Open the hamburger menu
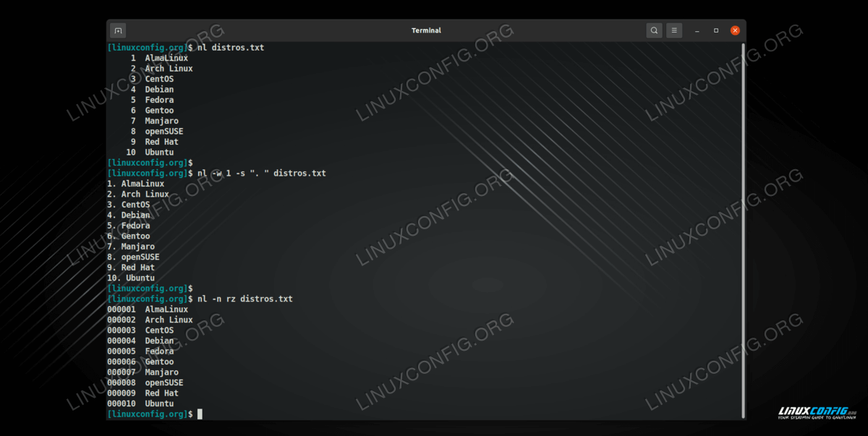Image resolution: width=868 pixels, height=436 pixels. (x=674, y=30)
